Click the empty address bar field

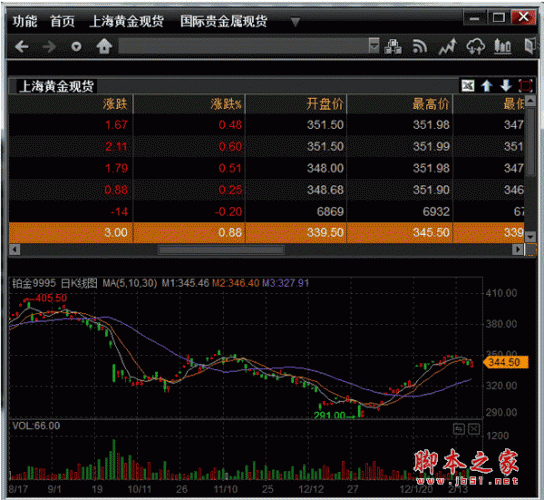pyautogui.click(x=243, y=46)
